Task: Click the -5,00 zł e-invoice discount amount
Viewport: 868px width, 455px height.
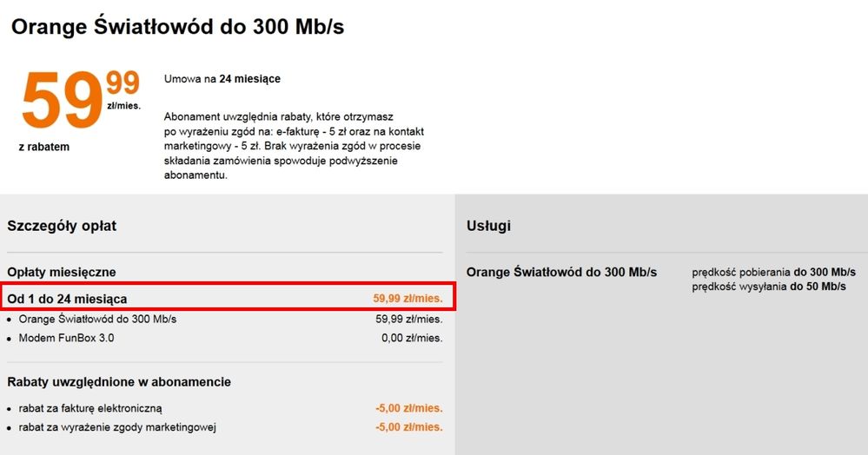Action: click(x=408, y=407)
